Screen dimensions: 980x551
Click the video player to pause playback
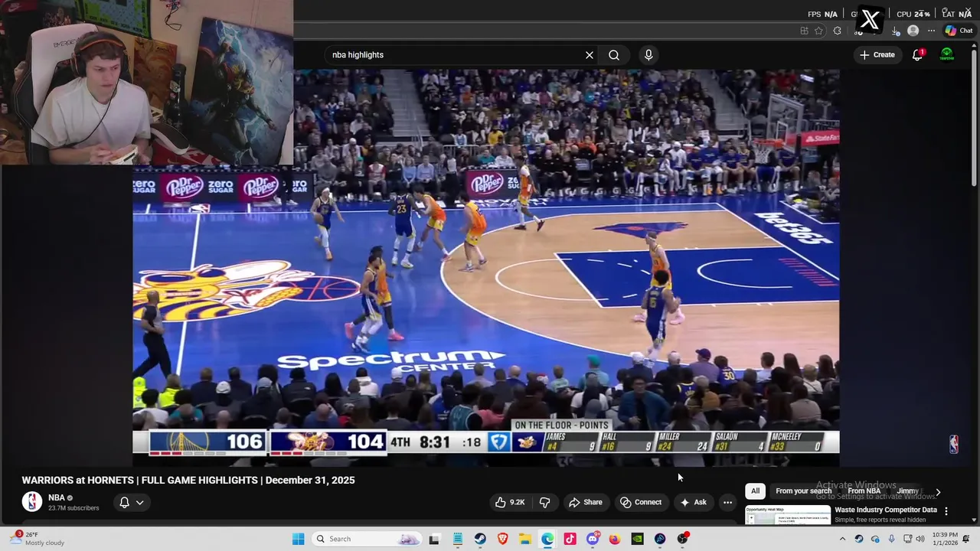click(486, 268)
